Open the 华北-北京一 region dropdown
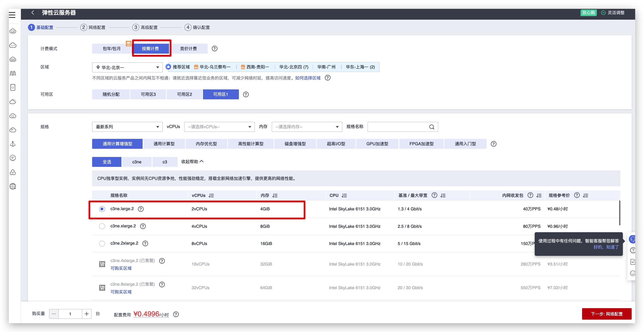This screenshot has width=644, height=332. [x=127, y=67]
